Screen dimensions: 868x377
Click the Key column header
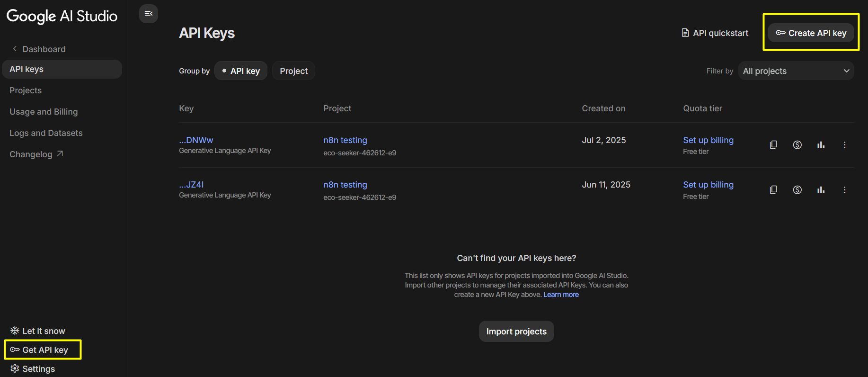point(186,108)
